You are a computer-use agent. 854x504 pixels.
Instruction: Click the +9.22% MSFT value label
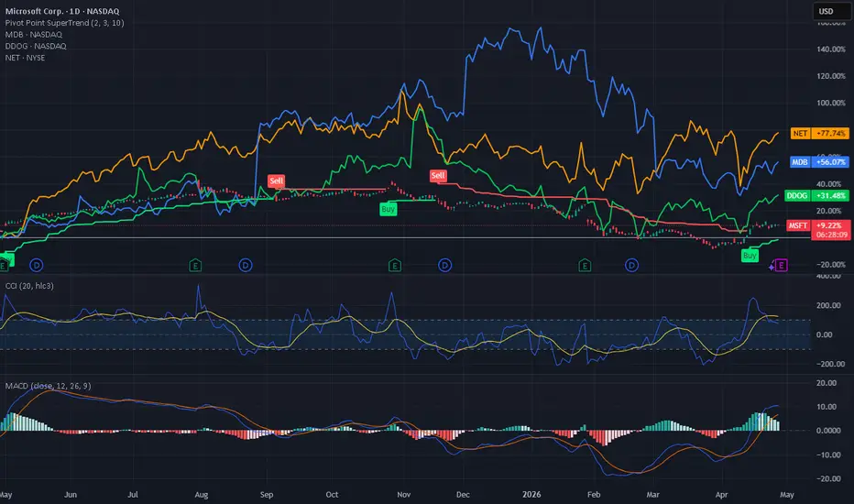(x=830, y=225)
